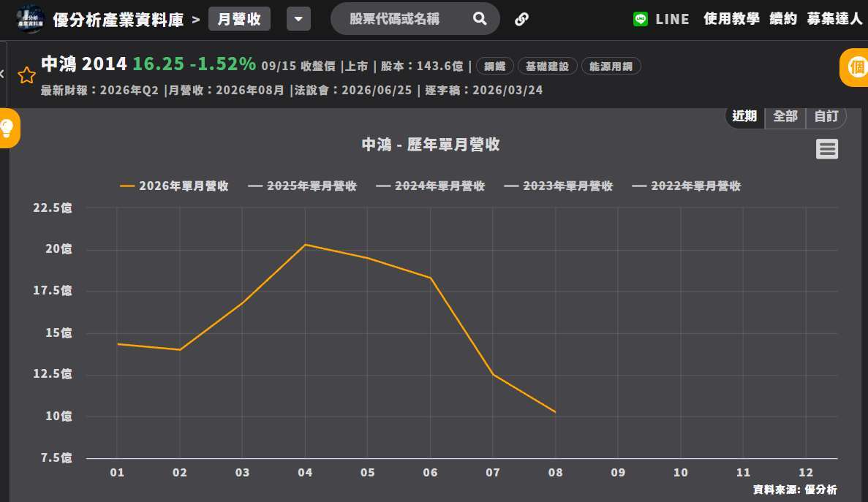Open the 月營收 category selector
The height and width of the screenshot is (502, 868).
(x=239, y=19)
